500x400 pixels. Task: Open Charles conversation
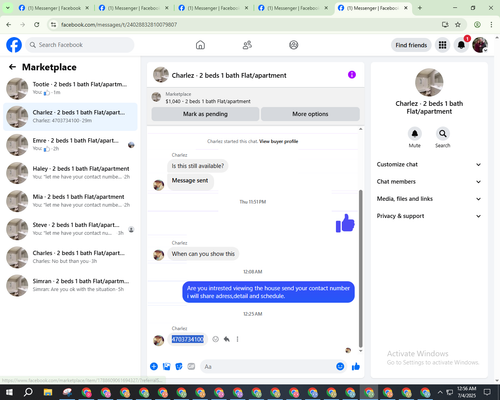[x=70, y=257]
